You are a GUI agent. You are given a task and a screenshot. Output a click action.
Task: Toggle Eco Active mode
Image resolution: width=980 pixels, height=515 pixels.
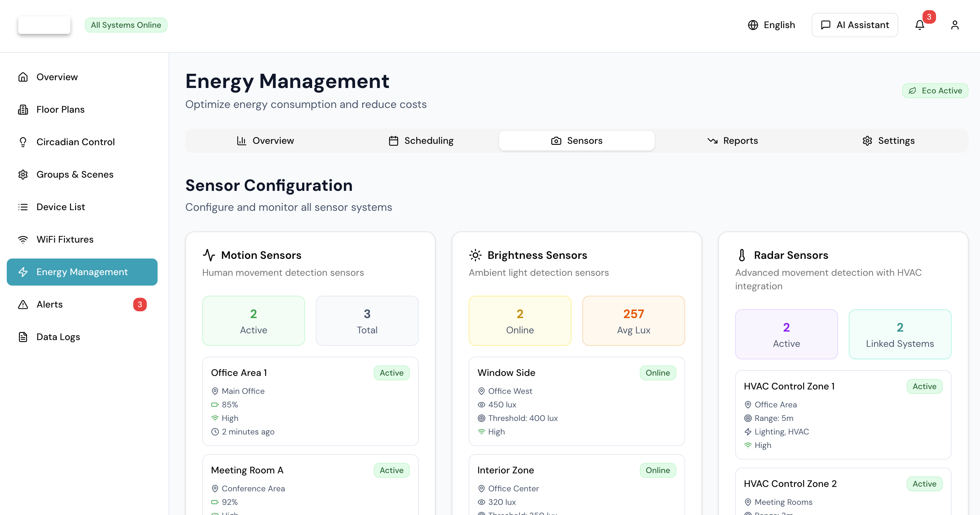tap(935, 90)
